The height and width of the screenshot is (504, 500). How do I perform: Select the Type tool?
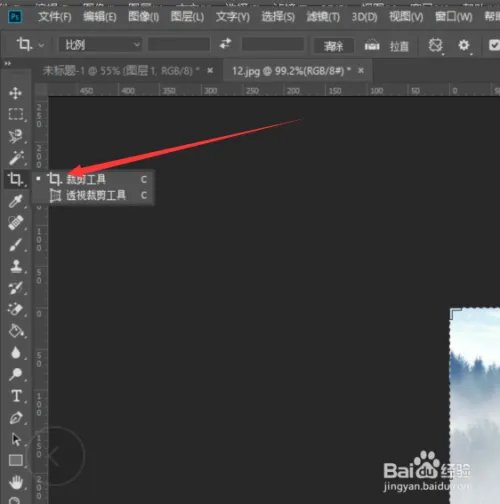(16, 396)
